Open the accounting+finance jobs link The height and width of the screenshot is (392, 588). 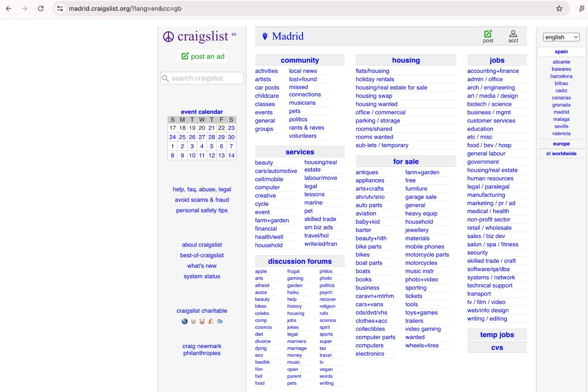493,71
